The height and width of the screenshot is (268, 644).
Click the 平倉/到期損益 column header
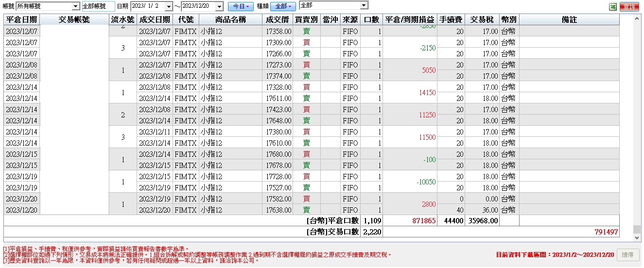point(410,19)
